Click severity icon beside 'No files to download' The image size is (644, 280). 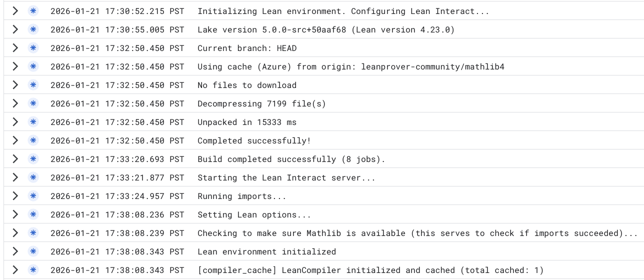(33, 85)
